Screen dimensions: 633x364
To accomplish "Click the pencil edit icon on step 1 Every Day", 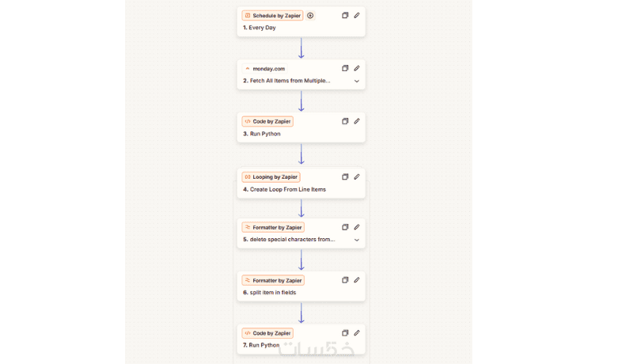I will tap(357, 15).
